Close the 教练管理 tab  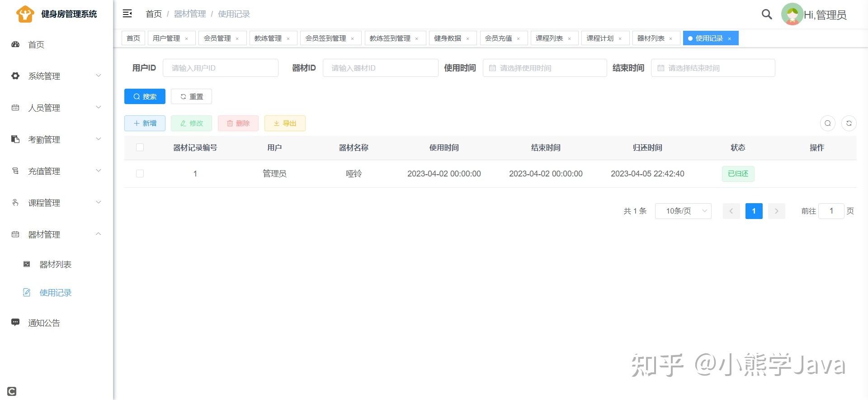tap(288, 38)
